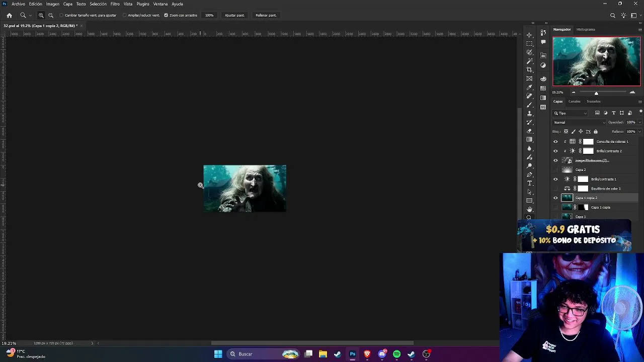644x362 pixels.
Task: Open Spotify from the taskbar
Action: [396, 354]
